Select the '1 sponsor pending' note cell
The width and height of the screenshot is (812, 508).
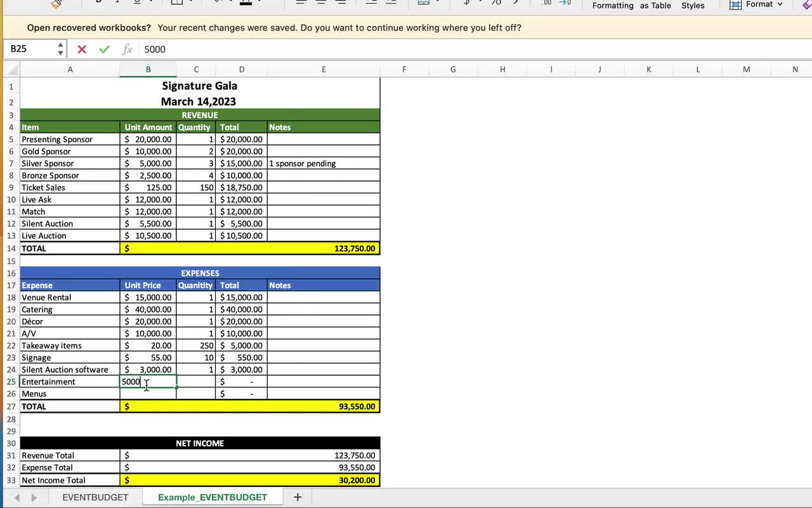[324, 163]
